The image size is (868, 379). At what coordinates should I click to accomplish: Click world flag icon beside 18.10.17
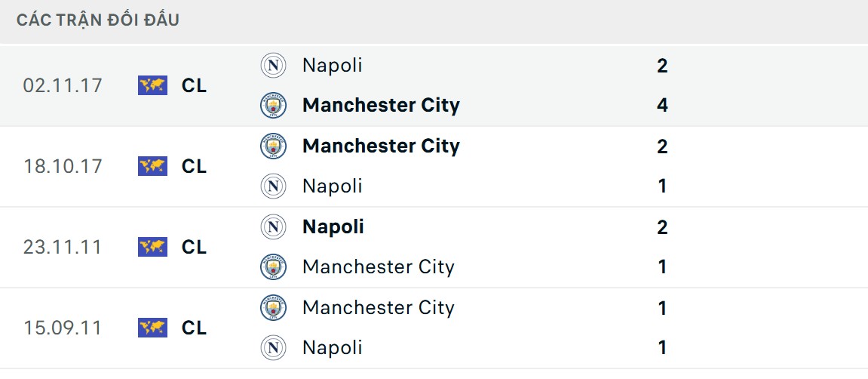pos(152,166)
